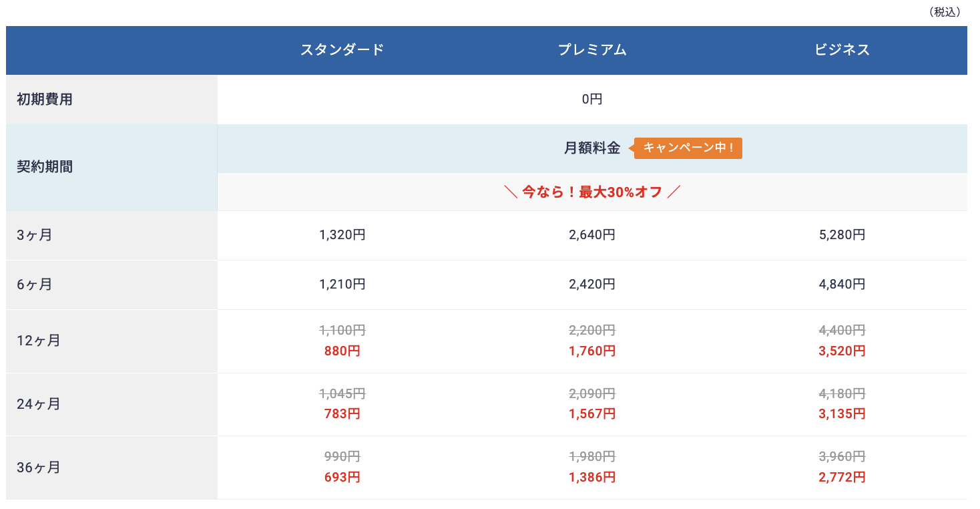Select the 初期費用 row label
This screenshot has width=980, height=509.
click(x=45, y=100)
